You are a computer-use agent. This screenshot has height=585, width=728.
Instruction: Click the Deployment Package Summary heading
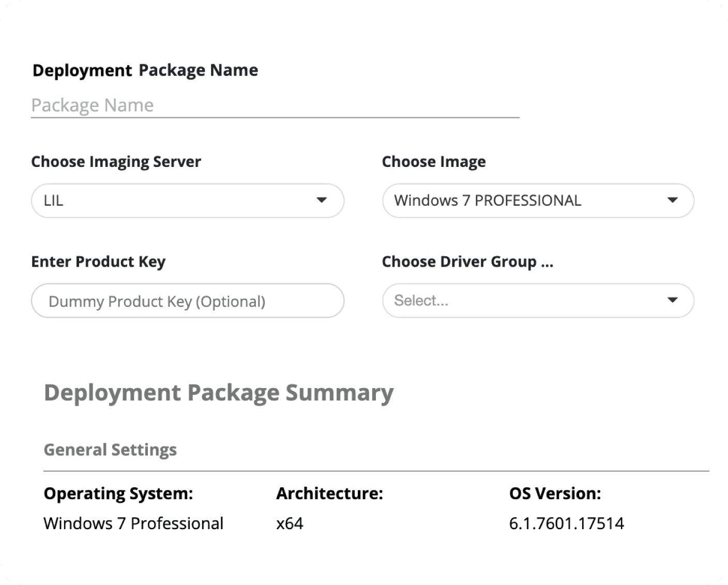pos(218,393)
